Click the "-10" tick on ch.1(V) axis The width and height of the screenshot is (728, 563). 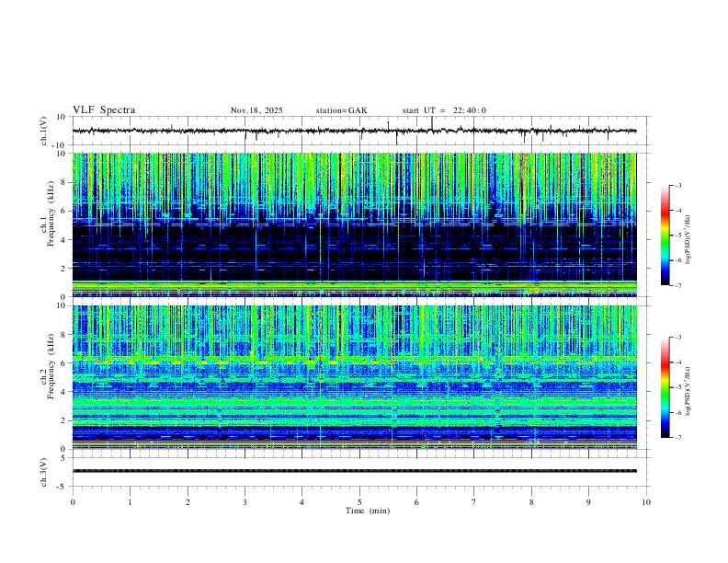coord(60,145)
